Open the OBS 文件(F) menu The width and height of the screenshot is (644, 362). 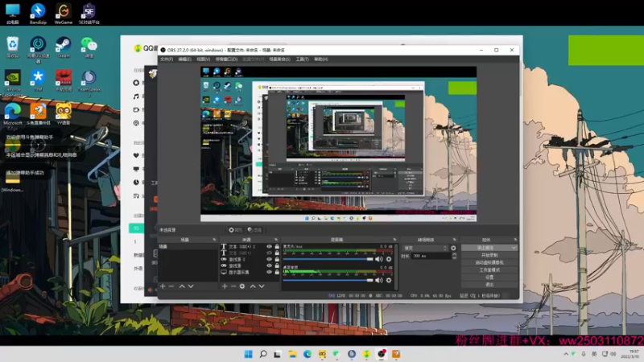point(167,60)
